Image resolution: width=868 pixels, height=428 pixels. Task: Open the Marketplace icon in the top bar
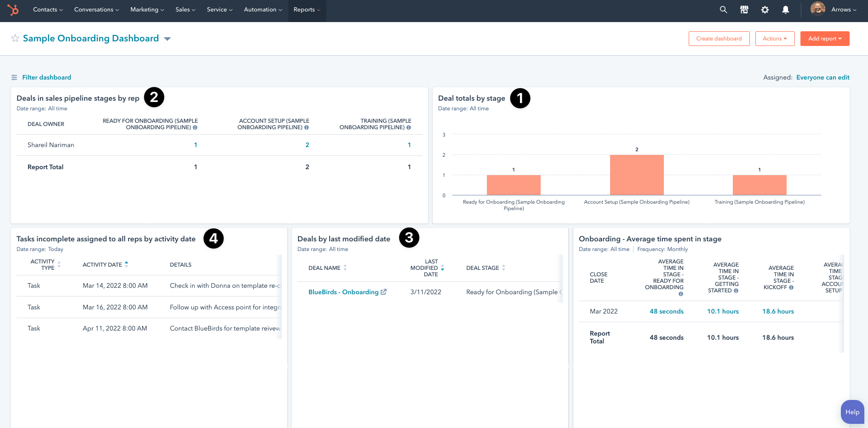(x=744, y=9)
